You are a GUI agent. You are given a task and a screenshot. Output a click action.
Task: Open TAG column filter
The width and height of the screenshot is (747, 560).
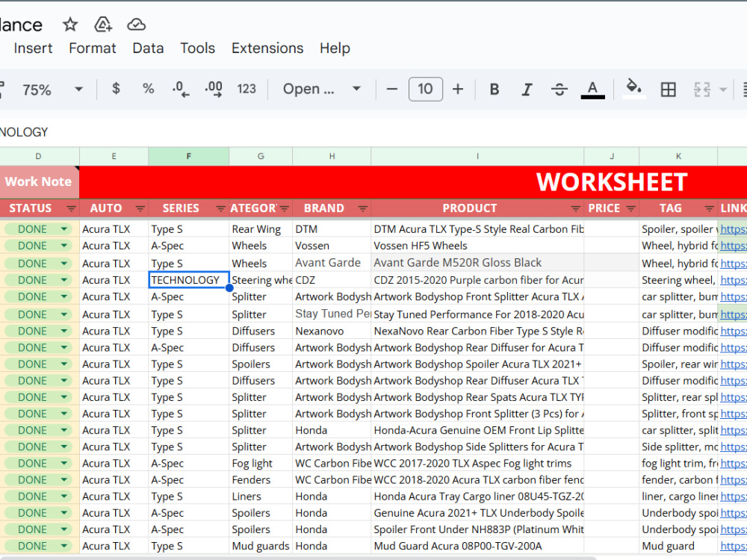(x=710, y=208)
